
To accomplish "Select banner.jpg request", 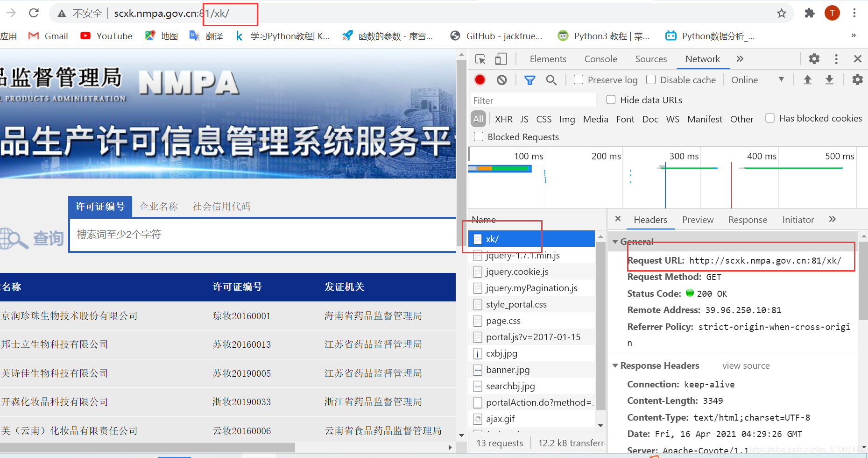I will click(x=532, y=370).
